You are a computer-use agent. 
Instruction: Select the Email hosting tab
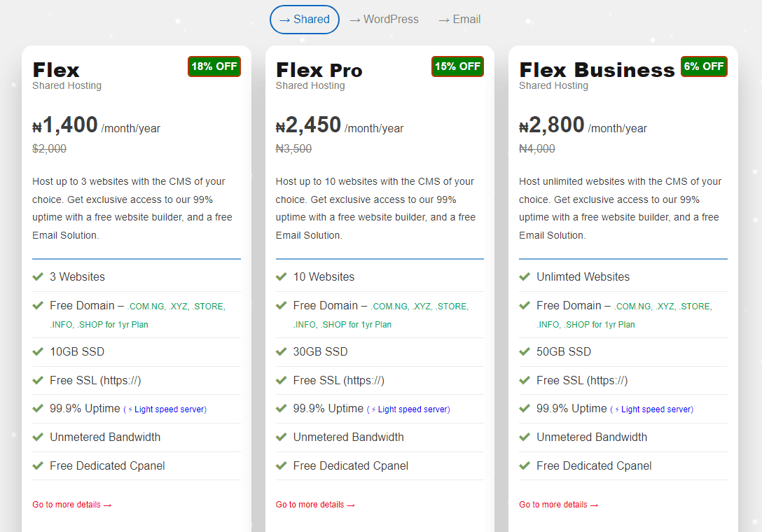coord(459,20)
